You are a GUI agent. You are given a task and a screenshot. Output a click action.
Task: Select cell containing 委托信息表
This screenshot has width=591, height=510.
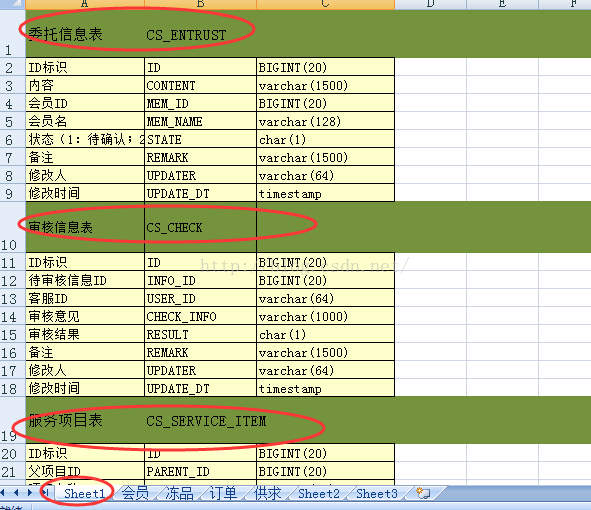coord(85,34)
